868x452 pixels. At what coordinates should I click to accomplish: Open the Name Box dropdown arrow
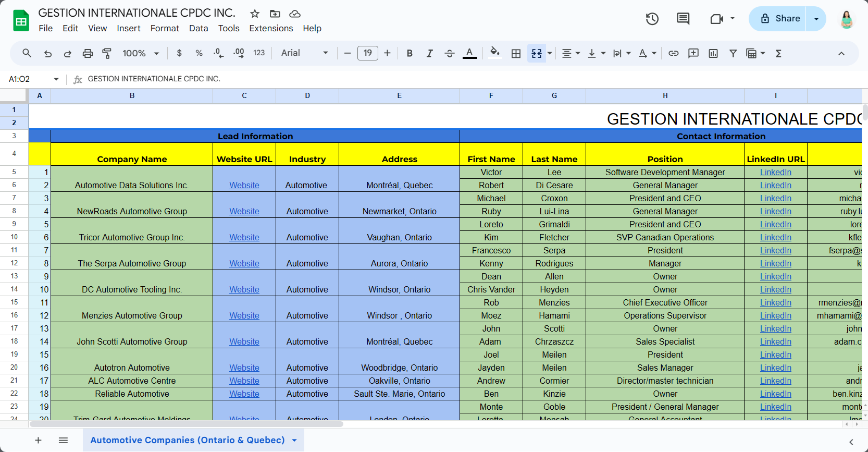[x=56, y=79]
